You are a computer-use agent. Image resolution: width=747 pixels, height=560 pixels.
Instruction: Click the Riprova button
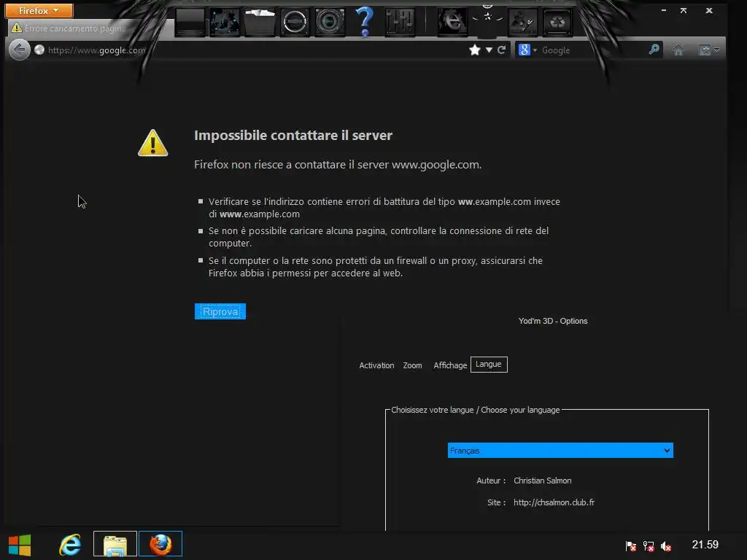tap(220, 311)
